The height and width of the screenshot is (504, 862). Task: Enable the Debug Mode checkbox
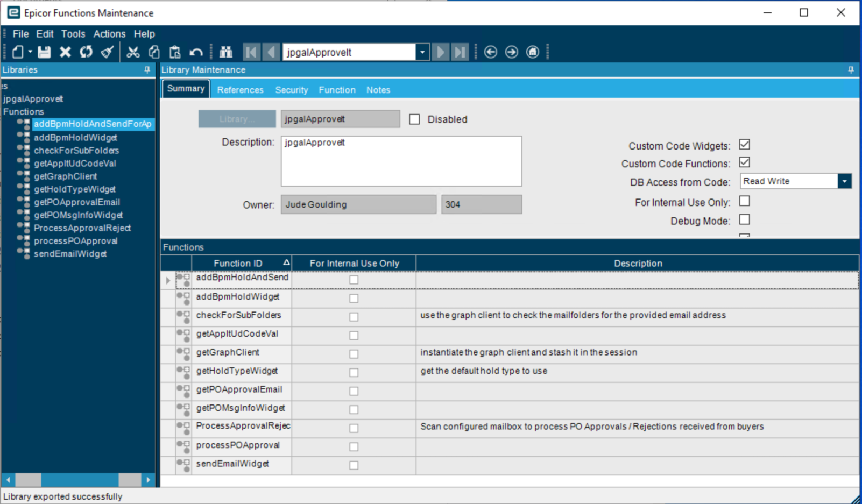coord(745,220)
